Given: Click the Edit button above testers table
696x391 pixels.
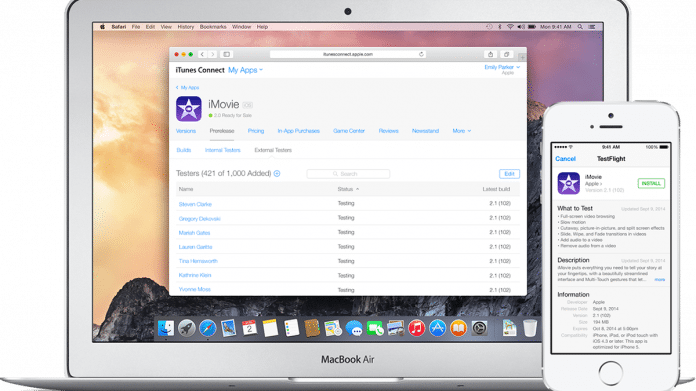Looking at the screenshot, I should [509, 174].
